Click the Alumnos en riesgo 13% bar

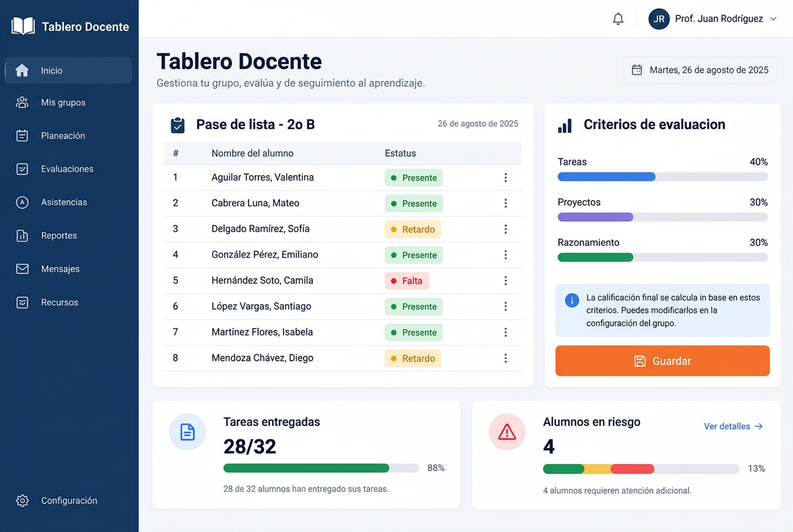(641, 469)
